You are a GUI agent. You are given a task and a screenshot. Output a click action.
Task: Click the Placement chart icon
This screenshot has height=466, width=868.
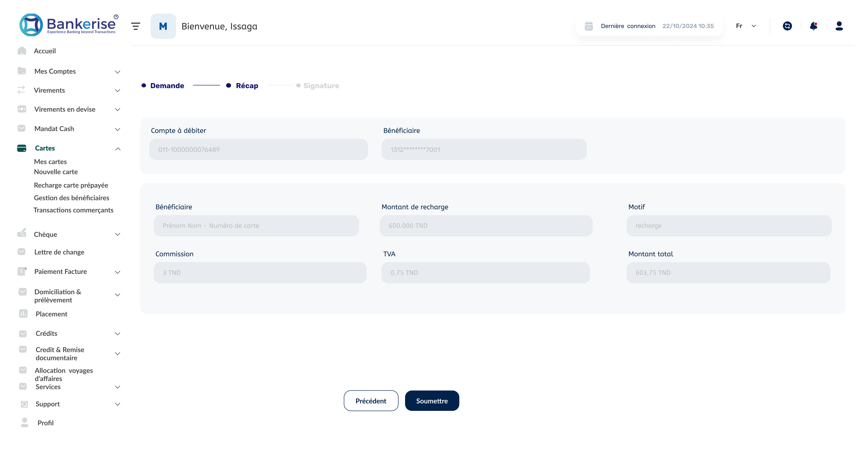click(x=23, y=314)
